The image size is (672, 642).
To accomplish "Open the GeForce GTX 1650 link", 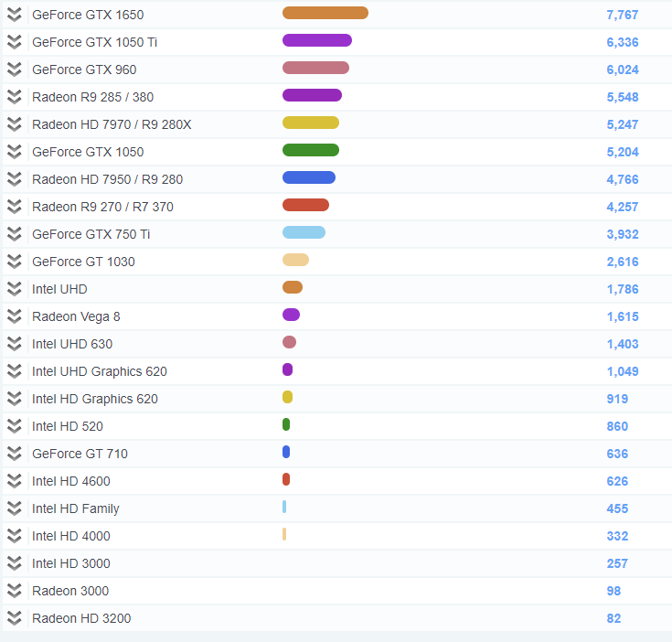I will pos(88,15).
